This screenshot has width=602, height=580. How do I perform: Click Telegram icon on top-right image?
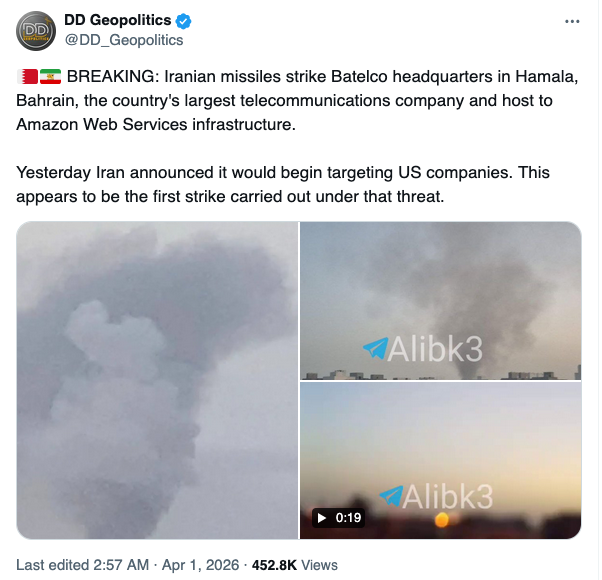pos(375,348)
